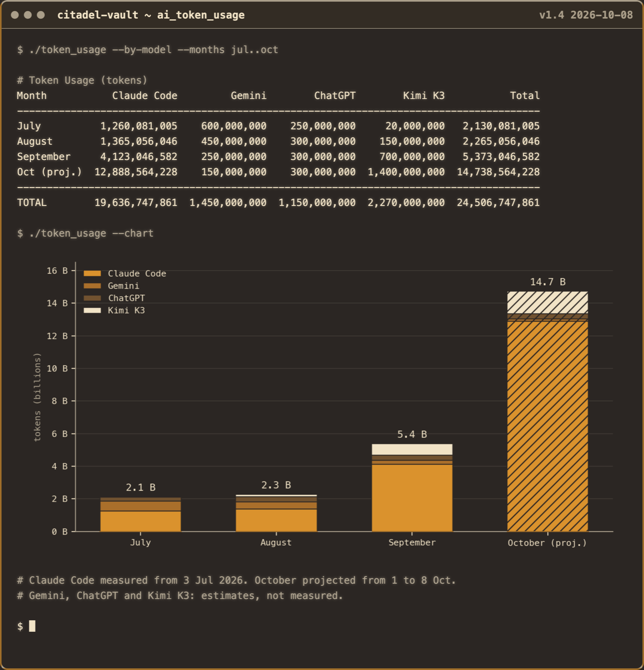Click the '# Token Usage (tokens)' heading
The height and width of the screenshot is (670, 644).
(82, 80)
